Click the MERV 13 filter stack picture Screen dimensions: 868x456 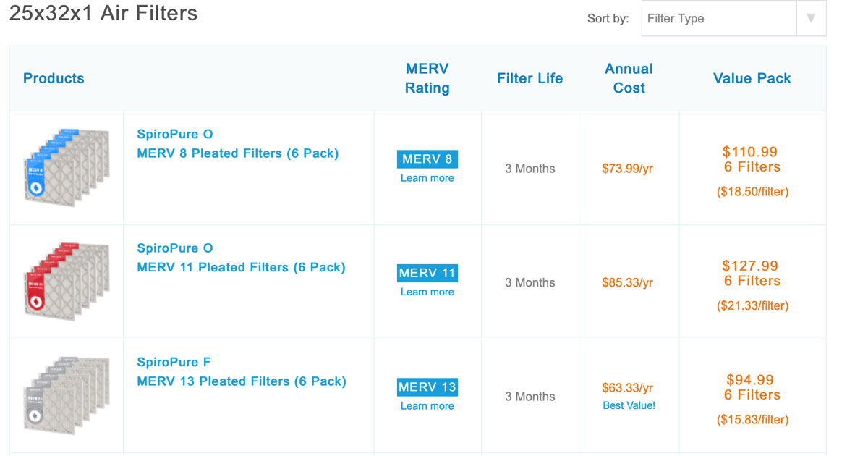[x=65, y=394]
